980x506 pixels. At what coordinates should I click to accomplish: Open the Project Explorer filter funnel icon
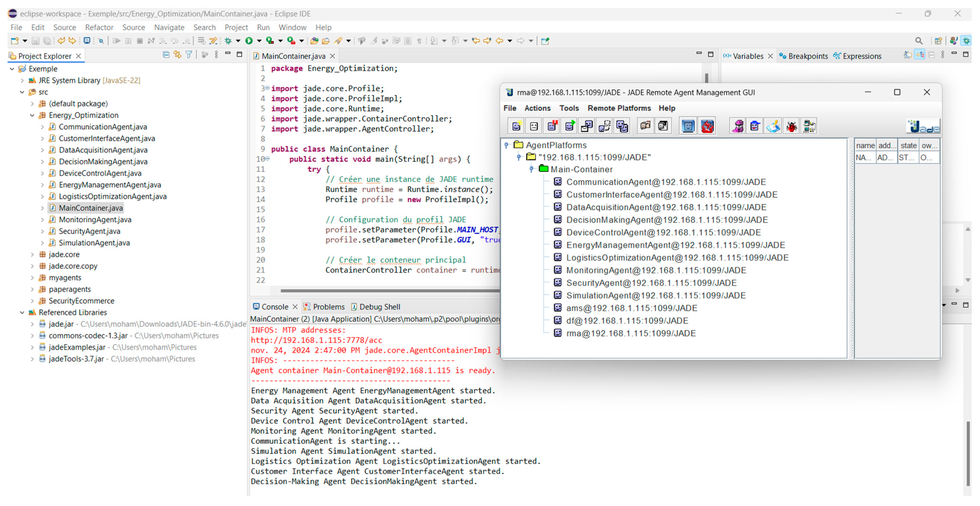[x=189, y=55]
